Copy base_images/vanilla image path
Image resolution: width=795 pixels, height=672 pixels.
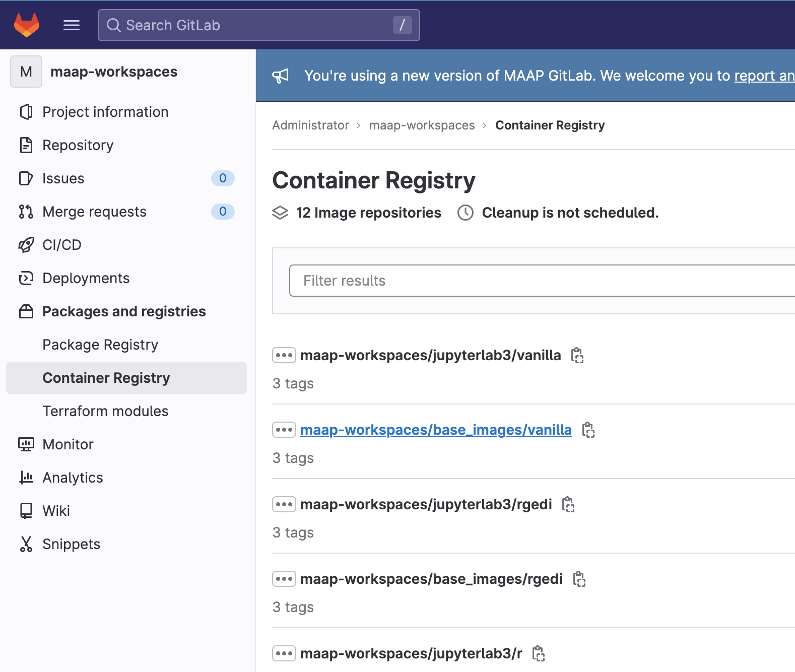point(588,430)
